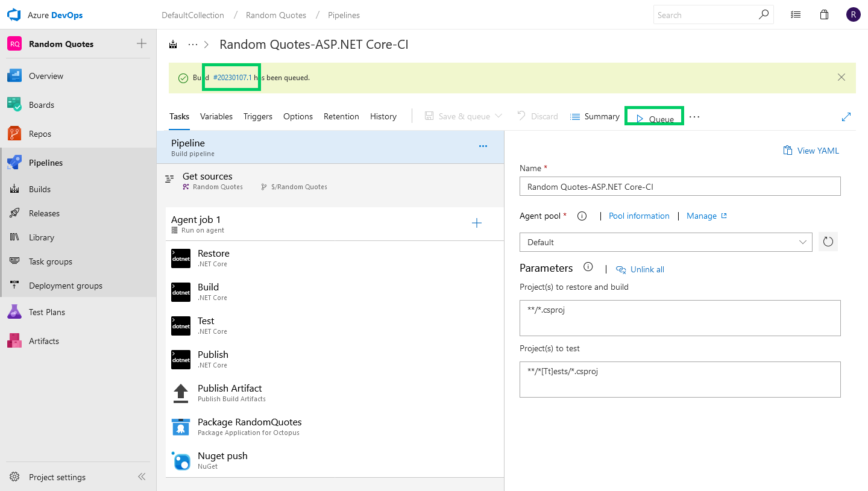Image resolution: width=868 pixels, height=491 pixels.
Task: Open the user profile avatar R
Action: [853, 14]
